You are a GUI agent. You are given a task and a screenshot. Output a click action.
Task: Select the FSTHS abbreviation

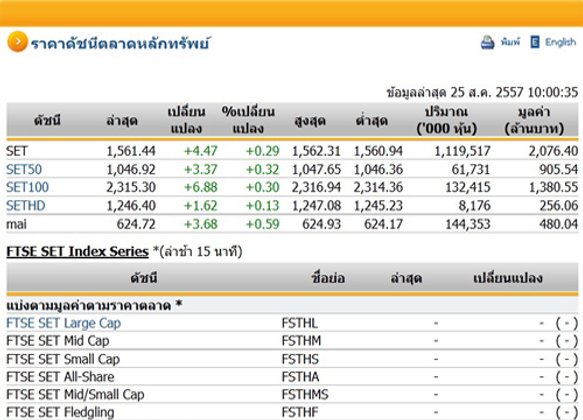pyautogui.click(x=300, y=359)
